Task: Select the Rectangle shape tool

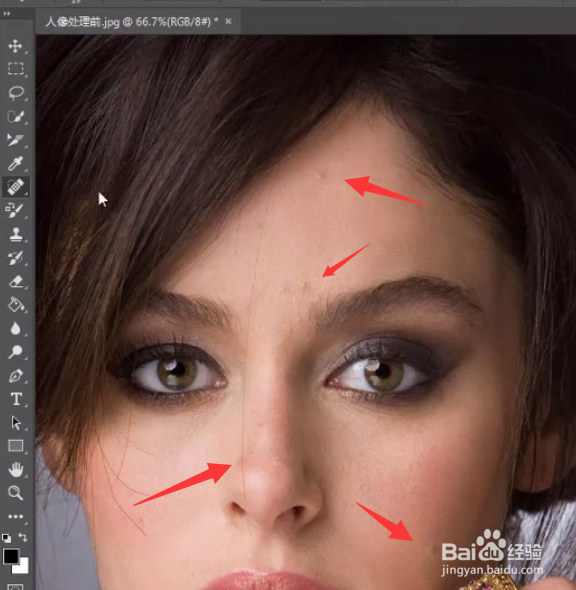Action: click(15, 446)
